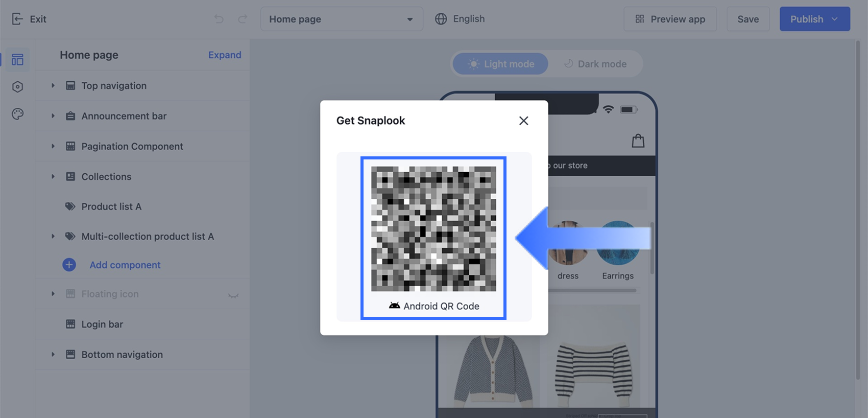Open the settings hexagon sidebar icon
Screen dimensions: 868x418
(x=17, y=87)
